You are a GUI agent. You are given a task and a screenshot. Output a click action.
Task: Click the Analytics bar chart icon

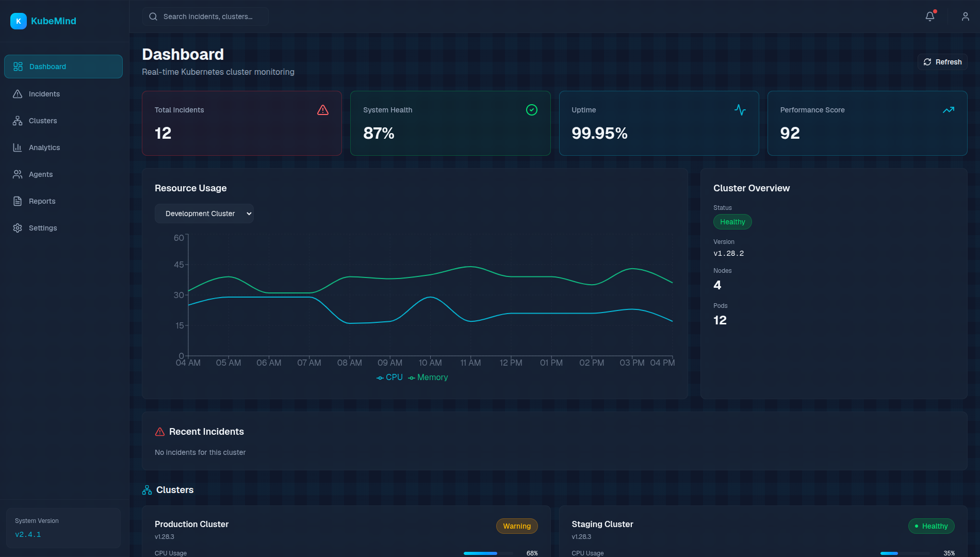18,148
